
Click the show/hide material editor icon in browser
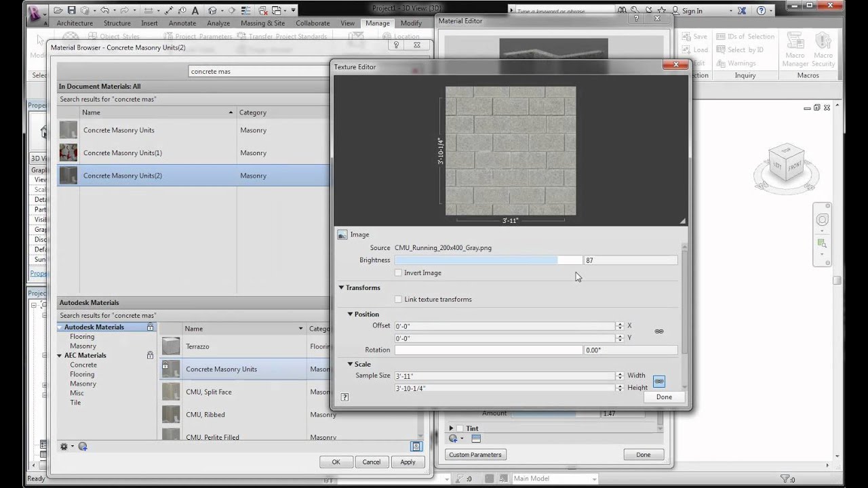click(416, 446)
